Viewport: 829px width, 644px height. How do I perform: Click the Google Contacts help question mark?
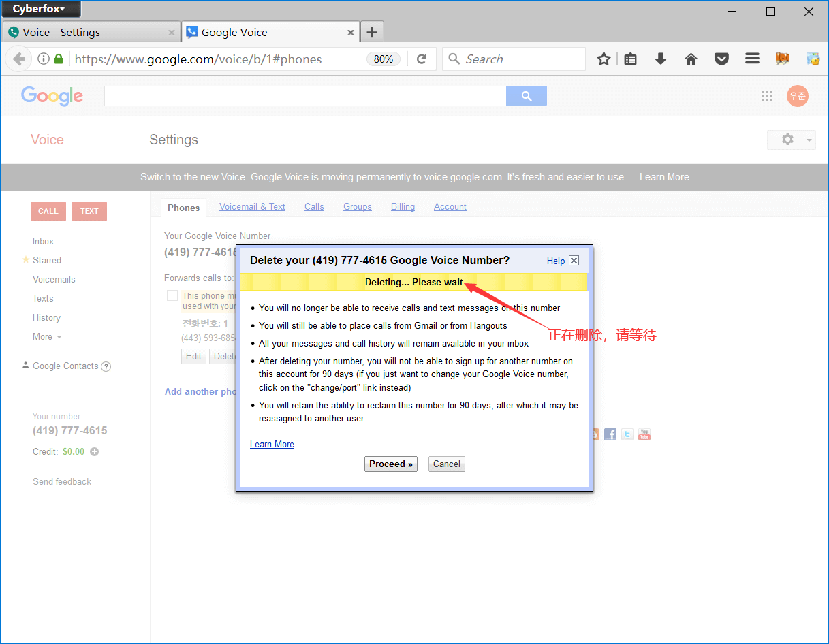click(106, 366)
